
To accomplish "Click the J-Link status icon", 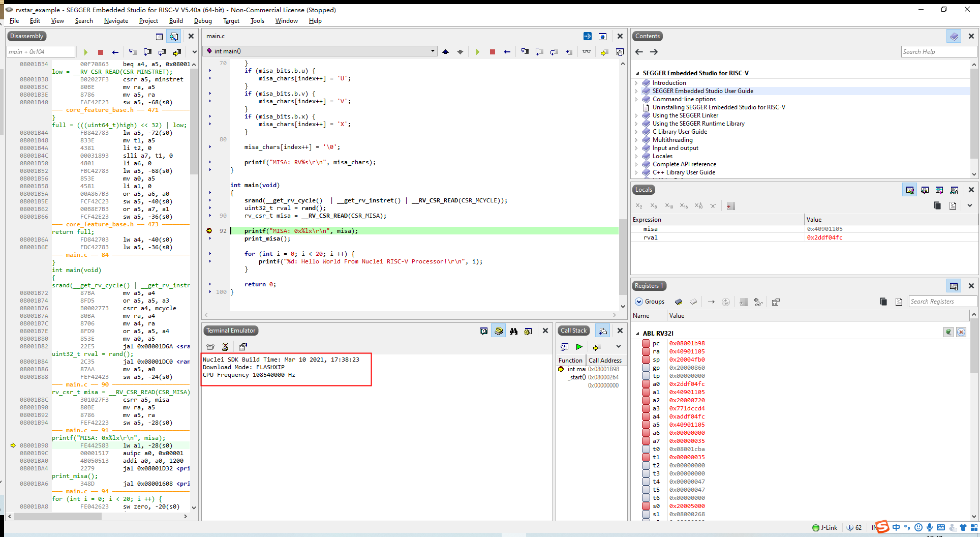I will pos(816,527).
